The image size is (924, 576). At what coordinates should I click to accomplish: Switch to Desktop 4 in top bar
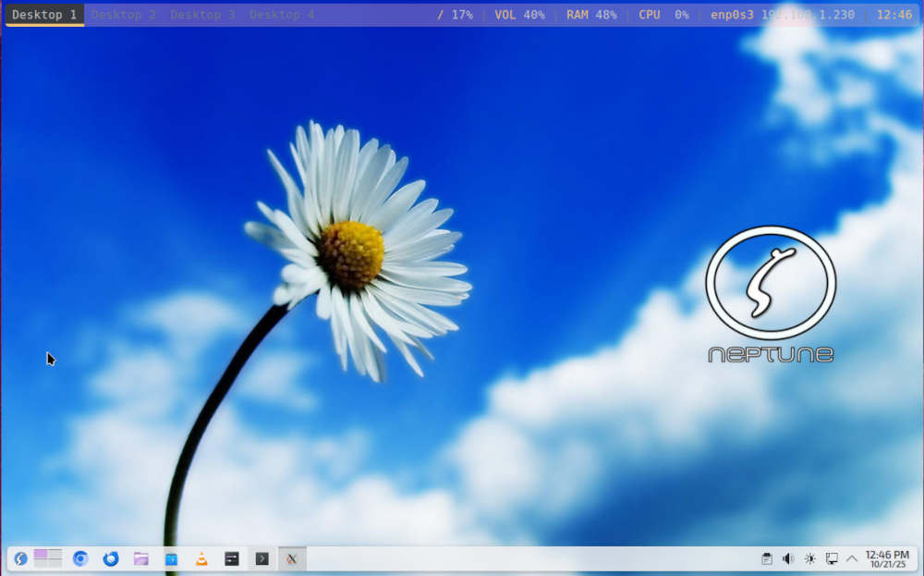pos(282,15)
